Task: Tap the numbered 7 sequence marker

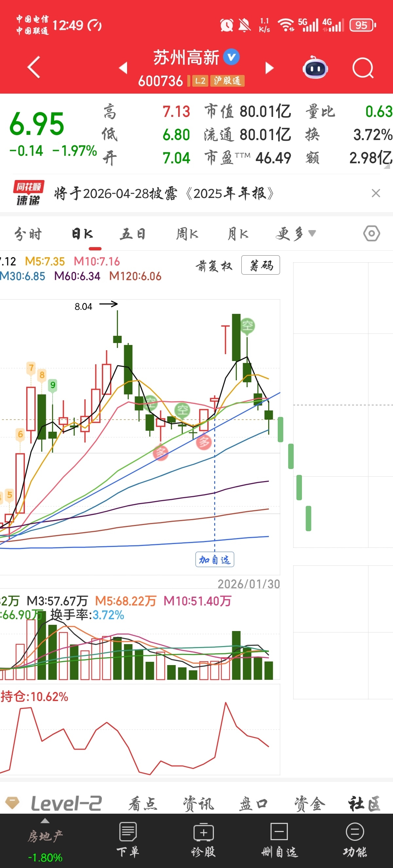Action: coord(31,368)
